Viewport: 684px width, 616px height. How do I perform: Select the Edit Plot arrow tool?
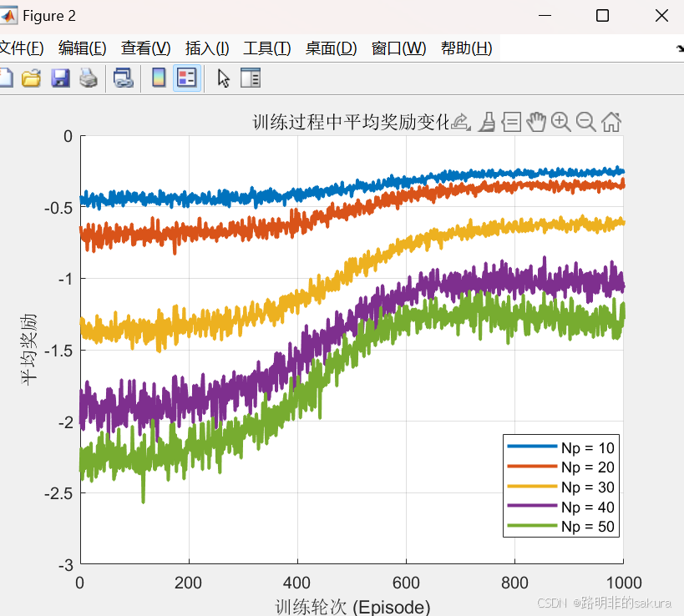point(223,78)
